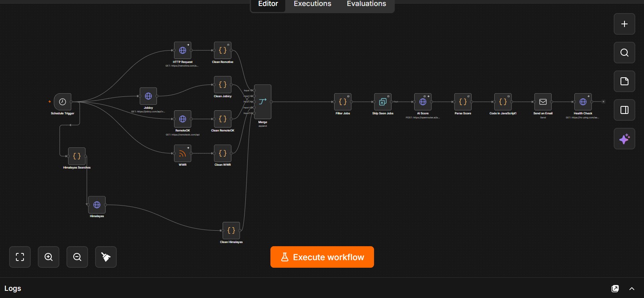Select the Himalayas HTTP node

[x=97, y=205]
